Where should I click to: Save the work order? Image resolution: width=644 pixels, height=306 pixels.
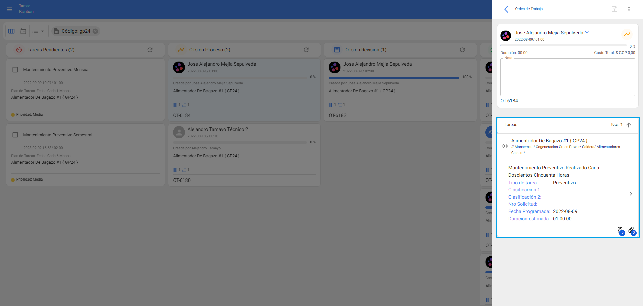pos(614,9)
